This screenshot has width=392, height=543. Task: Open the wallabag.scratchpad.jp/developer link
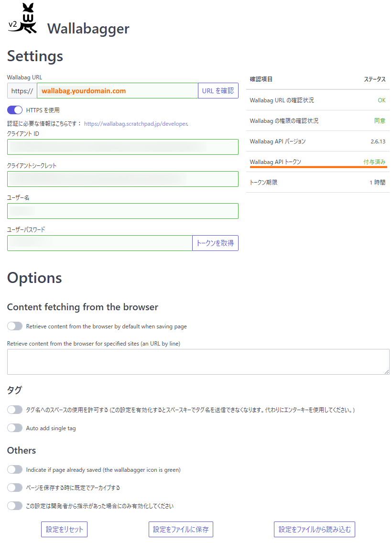coord(136,124)
